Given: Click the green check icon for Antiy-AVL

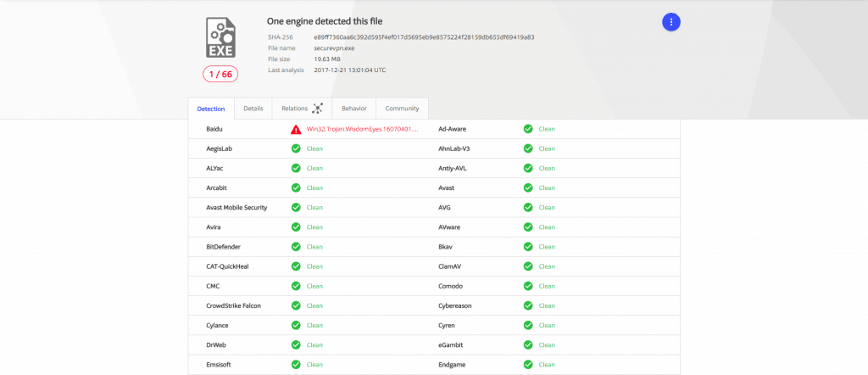Looking at the screenshot, I should 528,168.
